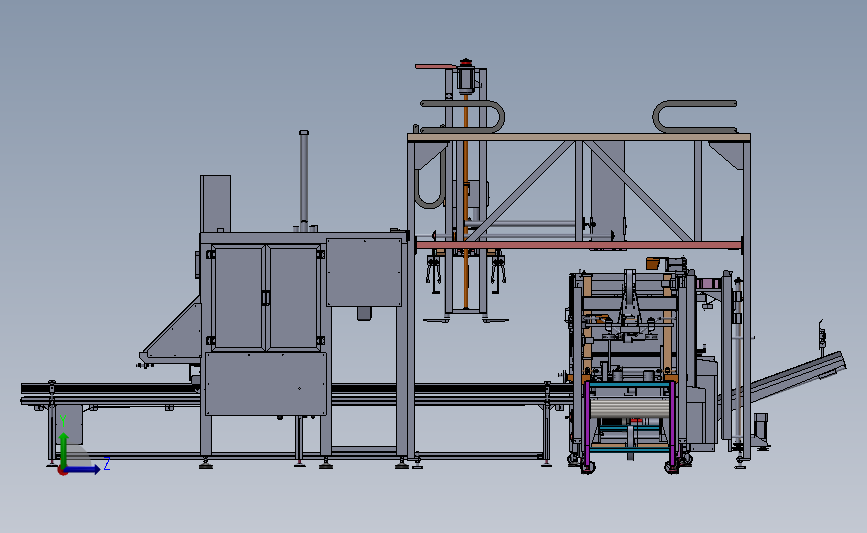Select the right door panel of the cabinet
This screenshot has width=867, height=533.
[x=293, y=298]
